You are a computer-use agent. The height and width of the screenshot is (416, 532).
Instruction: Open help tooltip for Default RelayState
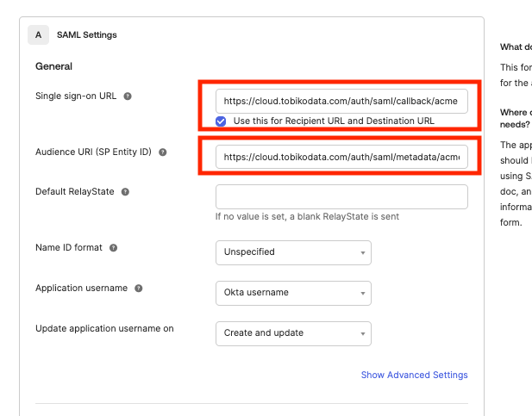pos(125,192)
